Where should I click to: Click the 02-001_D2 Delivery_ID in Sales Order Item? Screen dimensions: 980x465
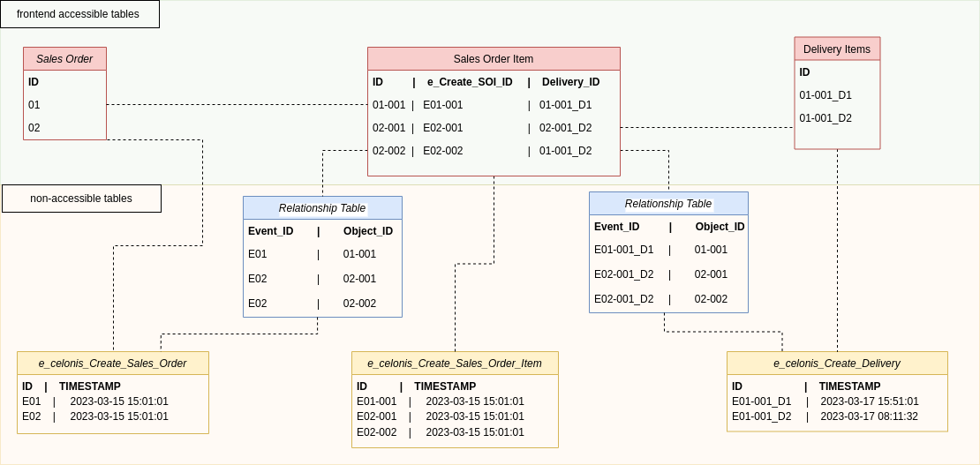point(566,128)
